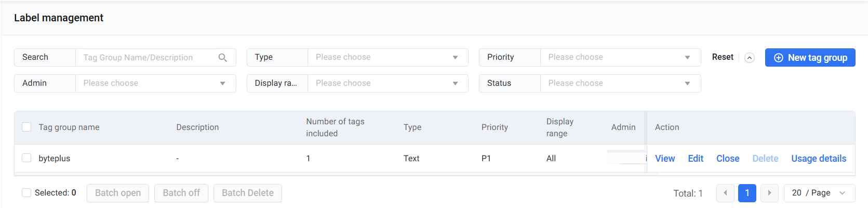Open the Priority dropdown filter
The height and width of the screenshot is (208, 868).
[x=620, y=57]
